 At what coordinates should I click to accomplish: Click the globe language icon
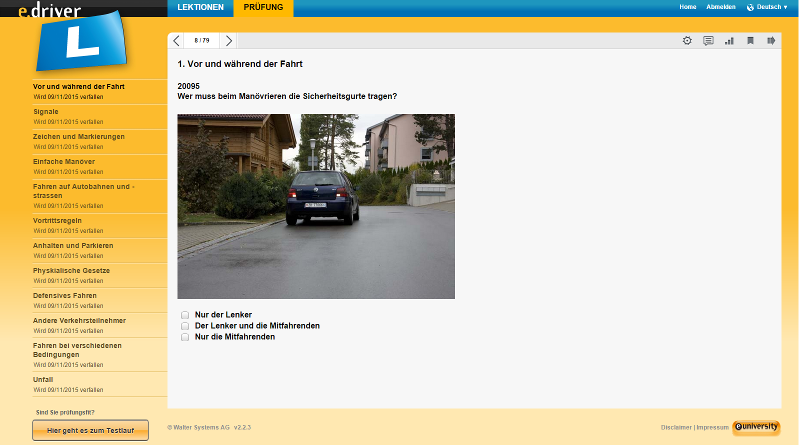750,7
